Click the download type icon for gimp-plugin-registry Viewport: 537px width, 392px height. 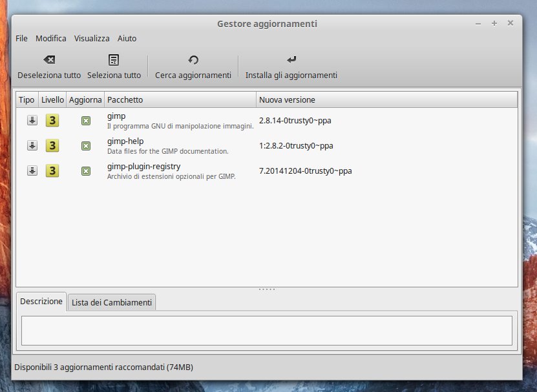[32, 170]
